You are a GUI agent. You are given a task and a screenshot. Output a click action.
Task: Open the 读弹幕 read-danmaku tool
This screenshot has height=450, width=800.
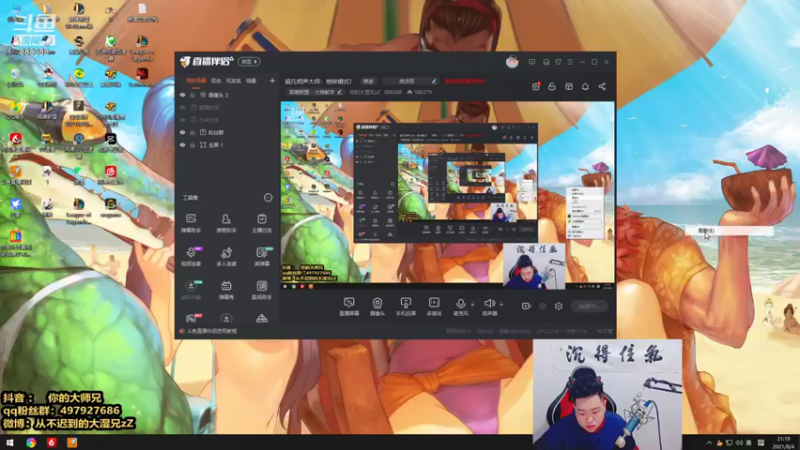[x=262, y=256]
